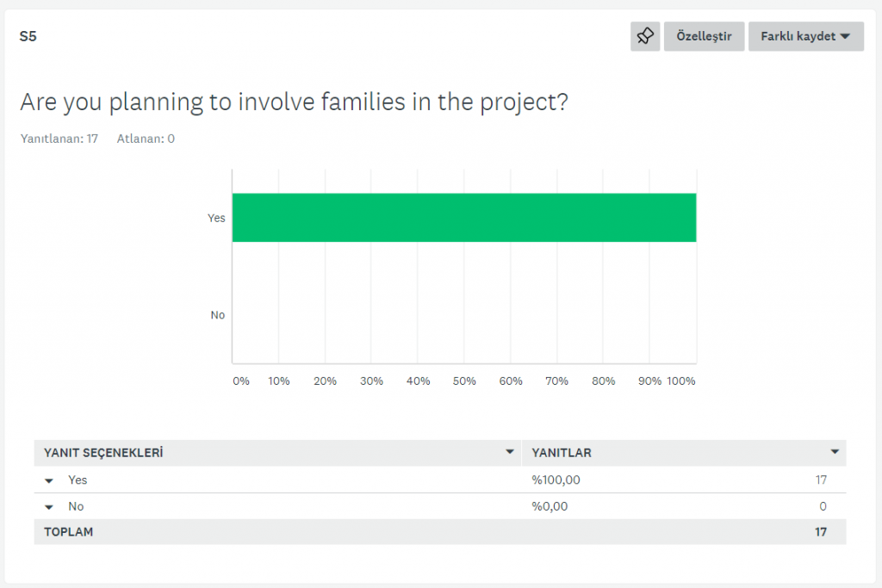882x588 pixels.
Task: Click the %0,00 value in No row
Action: click(550, 506)
